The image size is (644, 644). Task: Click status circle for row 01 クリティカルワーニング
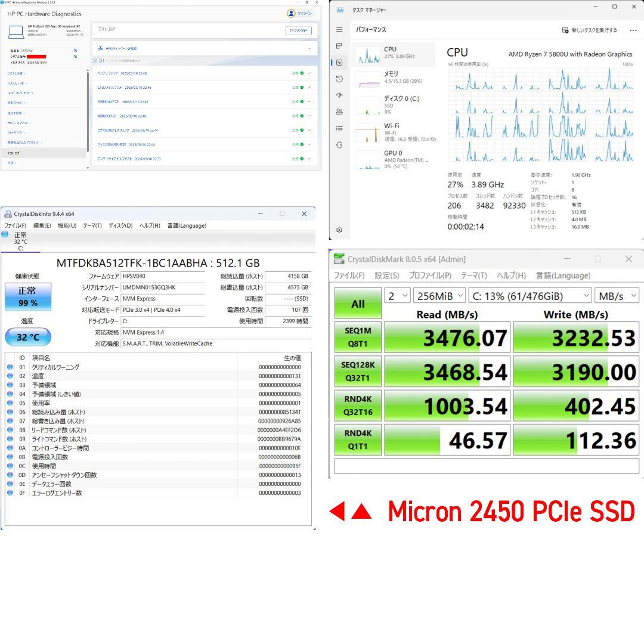tap(10, 367)
